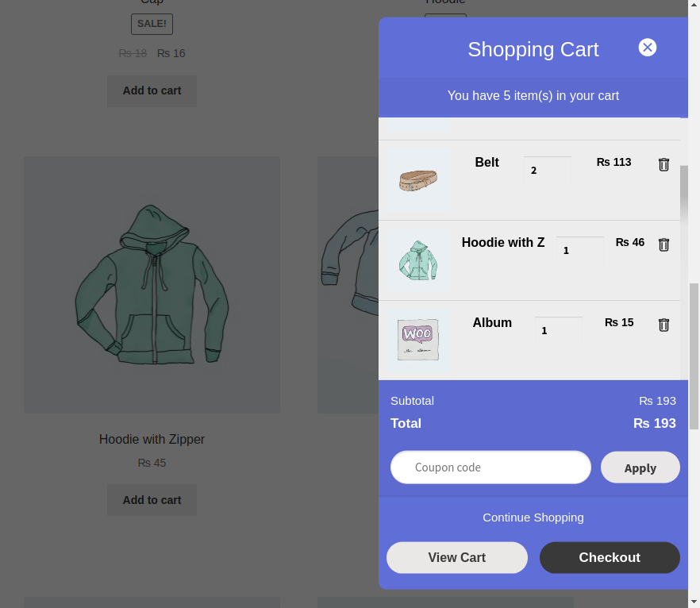Click the Hoodie with Z quantity box

579,249
